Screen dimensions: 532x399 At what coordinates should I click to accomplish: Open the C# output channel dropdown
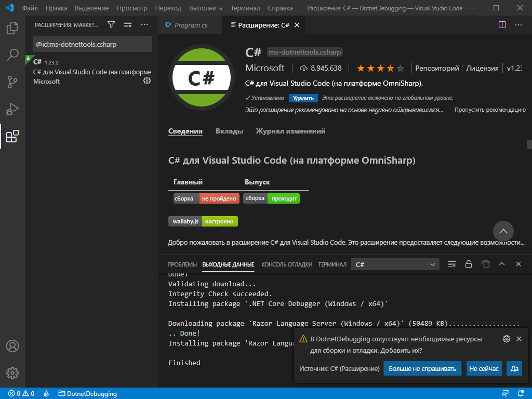click(x=395, y=264)
